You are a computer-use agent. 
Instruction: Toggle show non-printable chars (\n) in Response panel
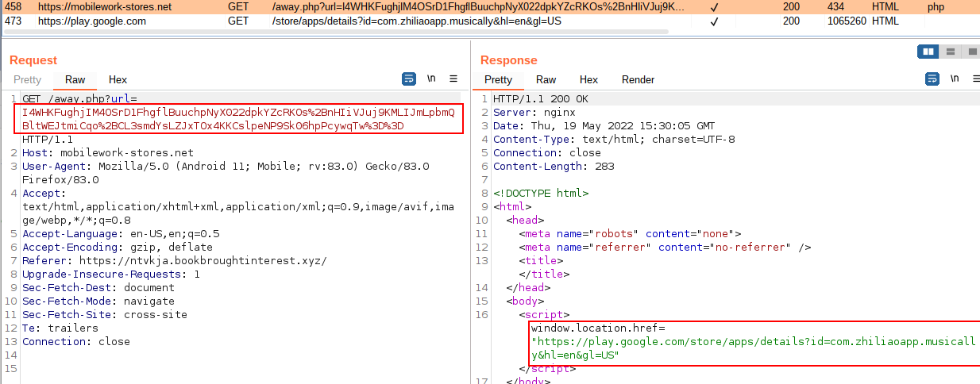click(x=955, y=79)
